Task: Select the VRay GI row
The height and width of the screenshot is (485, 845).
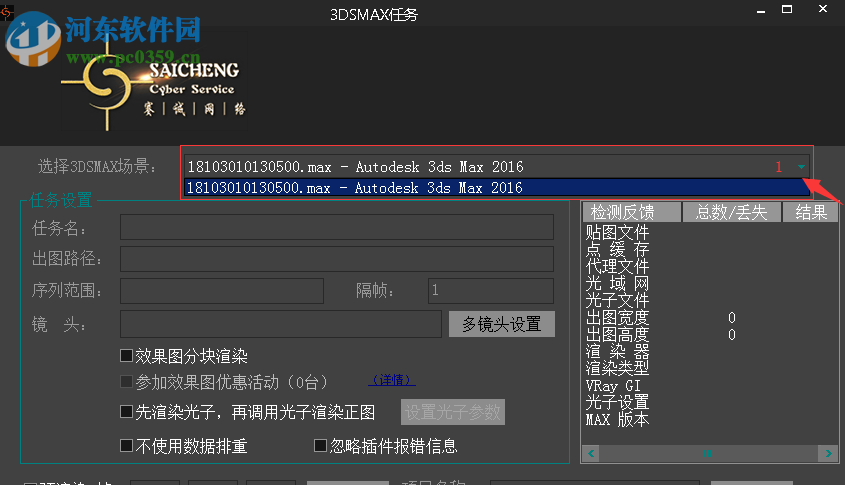Action: pos(710,386)
